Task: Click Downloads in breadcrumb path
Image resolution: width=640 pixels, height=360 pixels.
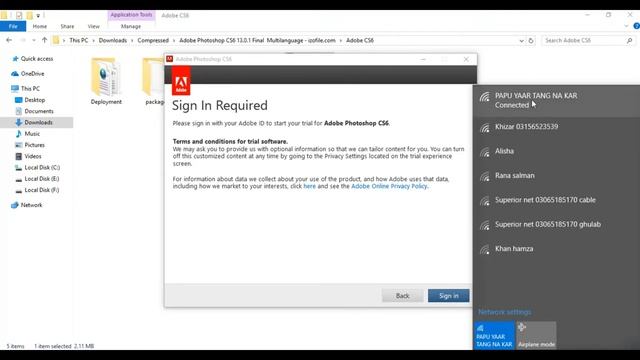Action: click(113, 40)
